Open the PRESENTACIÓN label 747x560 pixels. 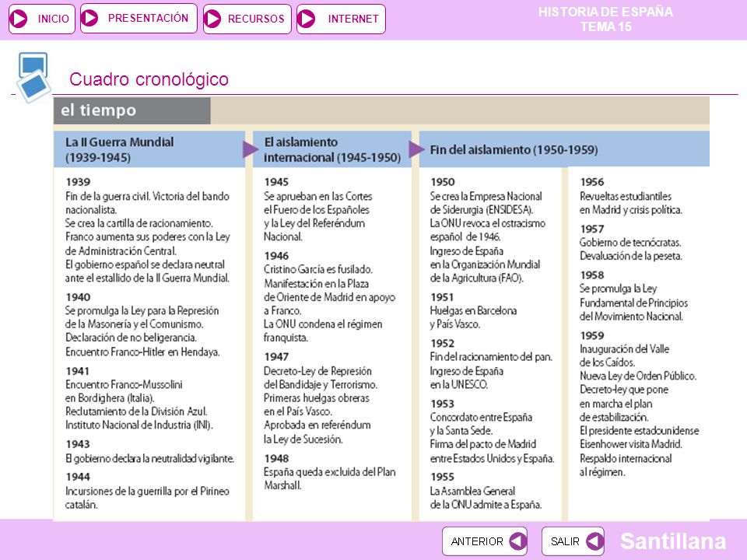(148, 18)
